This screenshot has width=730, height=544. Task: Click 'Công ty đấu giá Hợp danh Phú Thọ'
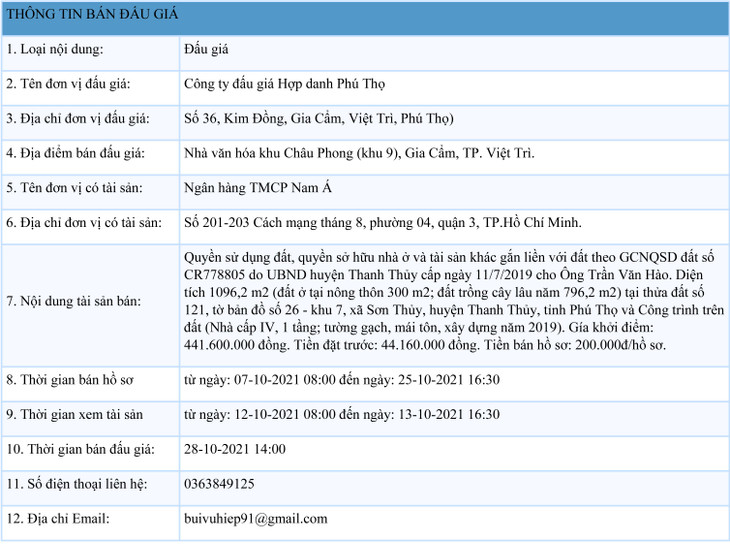click(286, 84)
